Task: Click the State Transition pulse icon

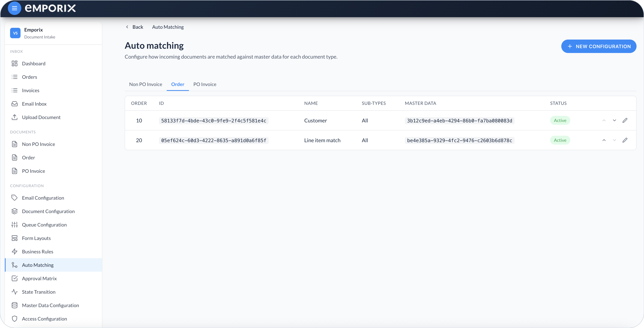Action: (x=15, y=292)
